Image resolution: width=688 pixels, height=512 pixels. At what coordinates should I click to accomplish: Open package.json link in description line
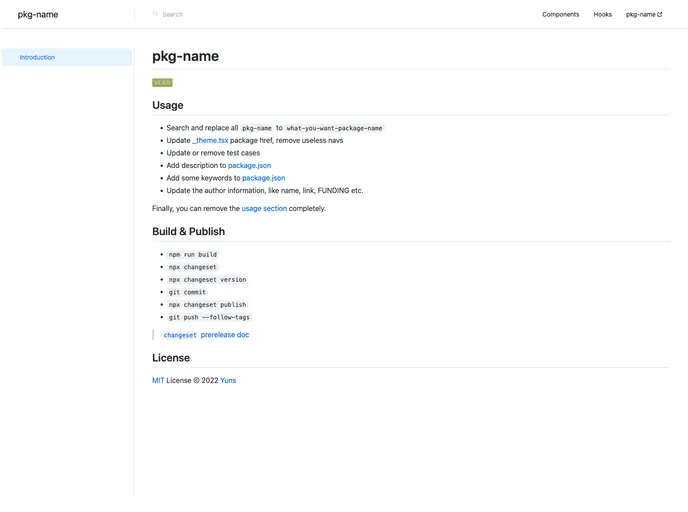pos(249,165)
